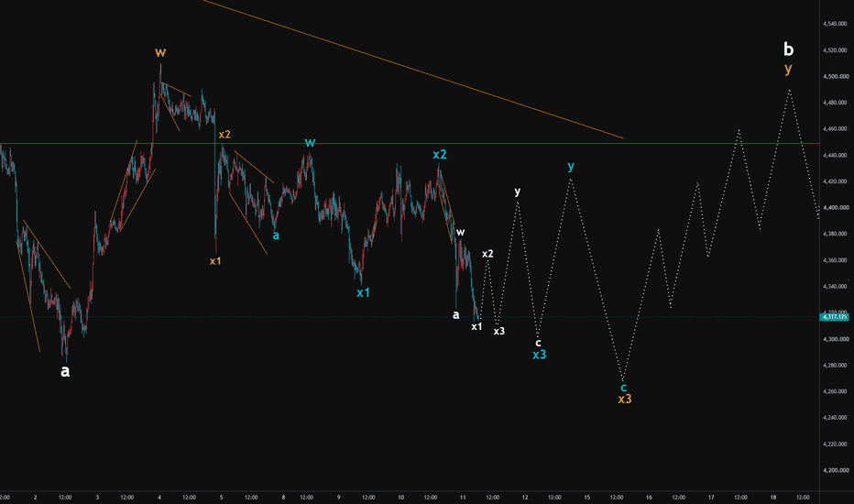Click date 18 on the time axis

pos(772,497)
